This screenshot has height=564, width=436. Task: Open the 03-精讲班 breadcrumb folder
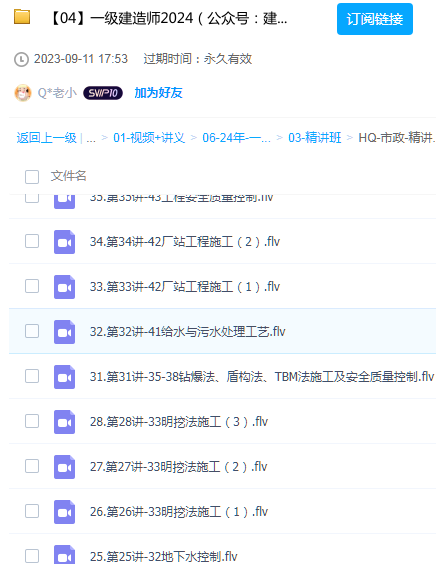(x=315, y=138)
